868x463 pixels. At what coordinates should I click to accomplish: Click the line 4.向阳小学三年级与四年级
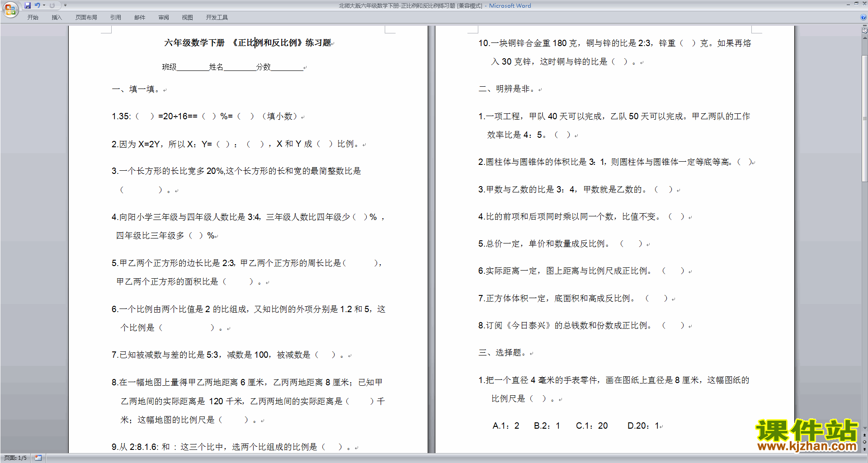248,217
